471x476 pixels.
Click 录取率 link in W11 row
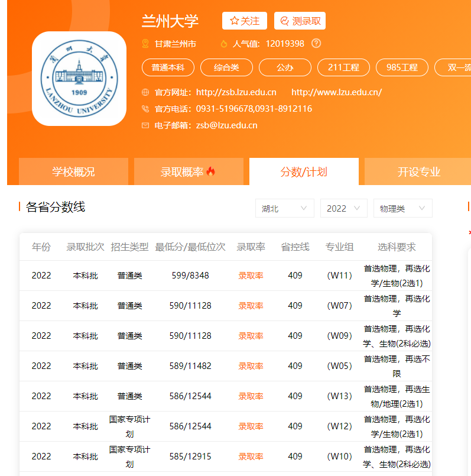coord(251,276)
